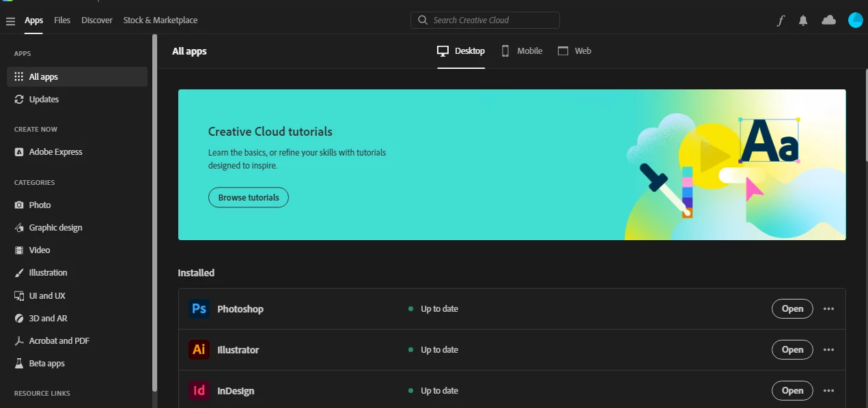Click the Video film icon
Viewport: 868px width, 408px height.
[x=19, y=250]
